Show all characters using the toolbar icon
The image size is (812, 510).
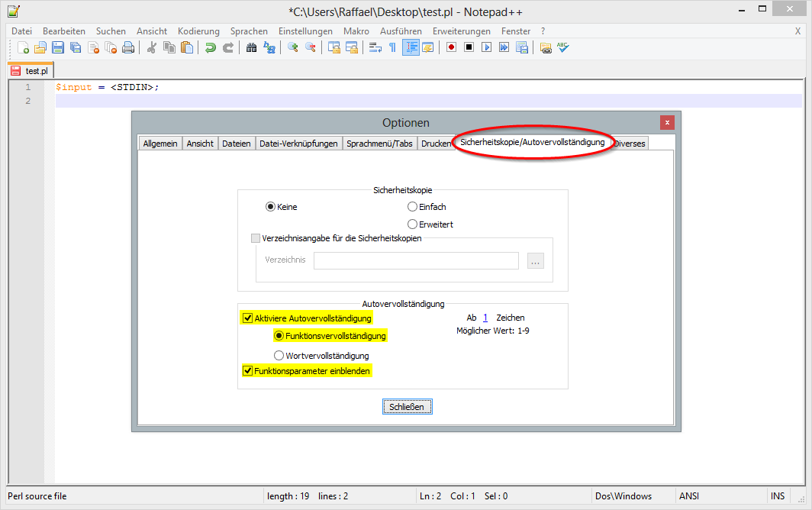click(x=391, y=47)
